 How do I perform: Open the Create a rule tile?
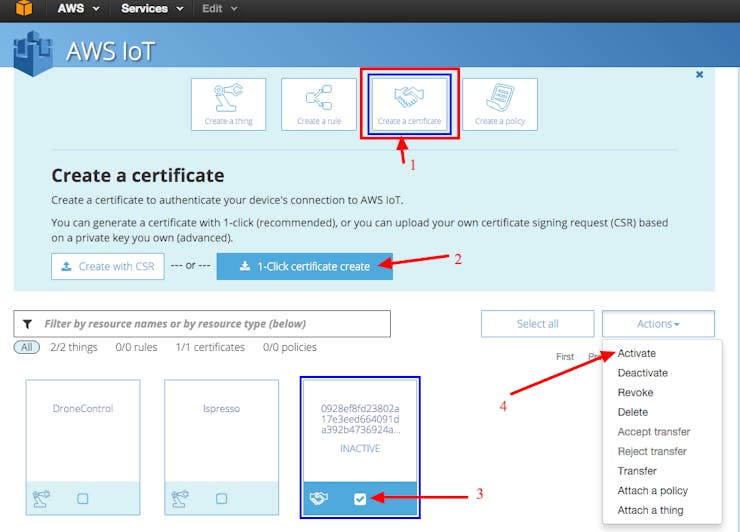pyautogui.click(x=319, y=104)
